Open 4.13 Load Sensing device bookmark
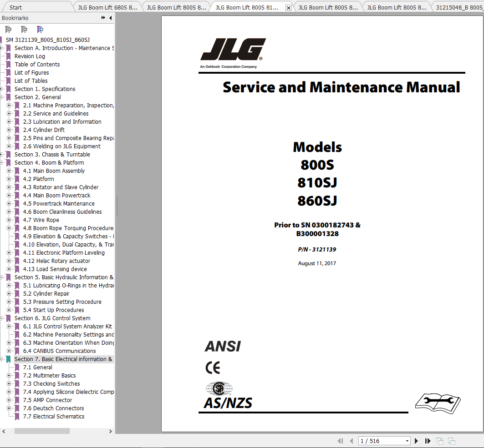Image resolution: width=484 pixels, height=448 pixels. [55, 269]
